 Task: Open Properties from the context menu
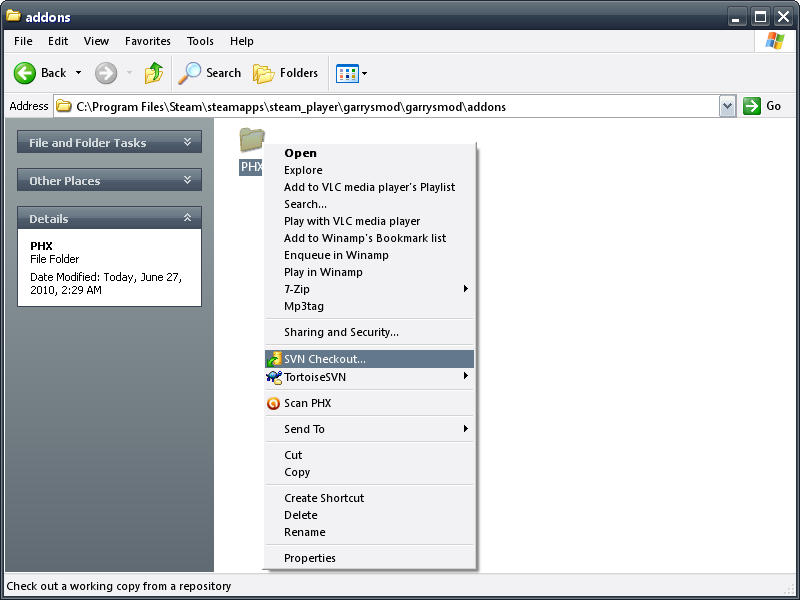coord(369,558)
